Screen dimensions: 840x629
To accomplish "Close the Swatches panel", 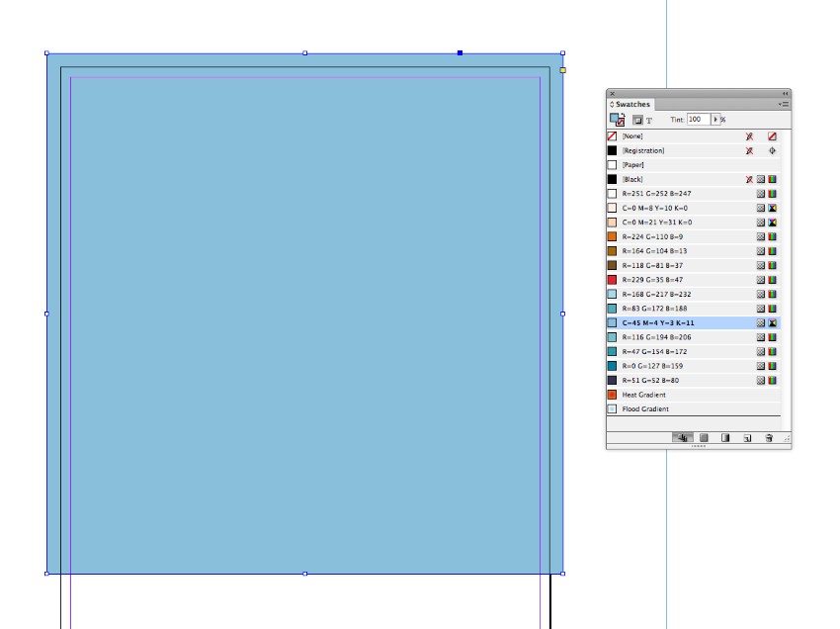I will pos(613,93).
